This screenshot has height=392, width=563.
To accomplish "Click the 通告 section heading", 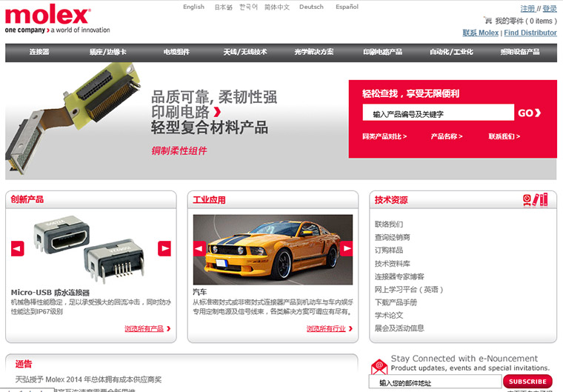I will 24,364.
